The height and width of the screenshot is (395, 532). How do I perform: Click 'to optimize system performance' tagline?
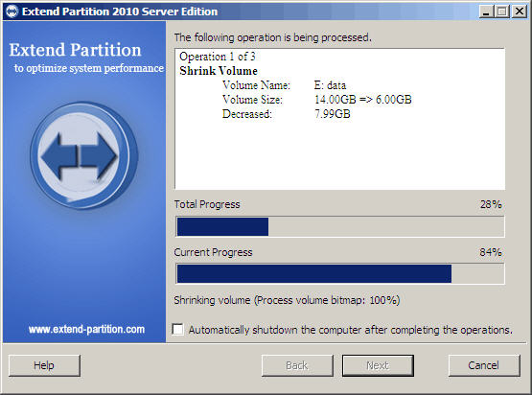89,68
